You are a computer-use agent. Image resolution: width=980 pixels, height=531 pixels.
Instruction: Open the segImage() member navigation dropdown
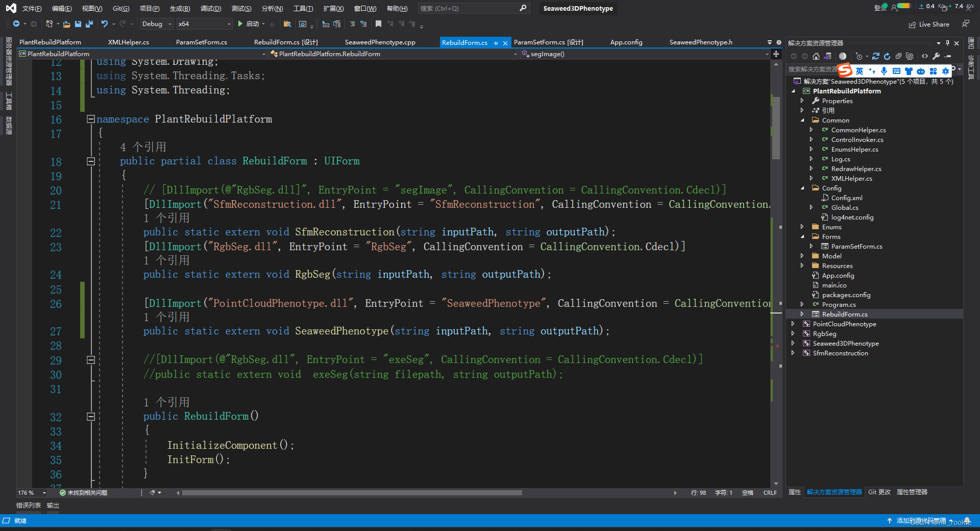[645, 54]
